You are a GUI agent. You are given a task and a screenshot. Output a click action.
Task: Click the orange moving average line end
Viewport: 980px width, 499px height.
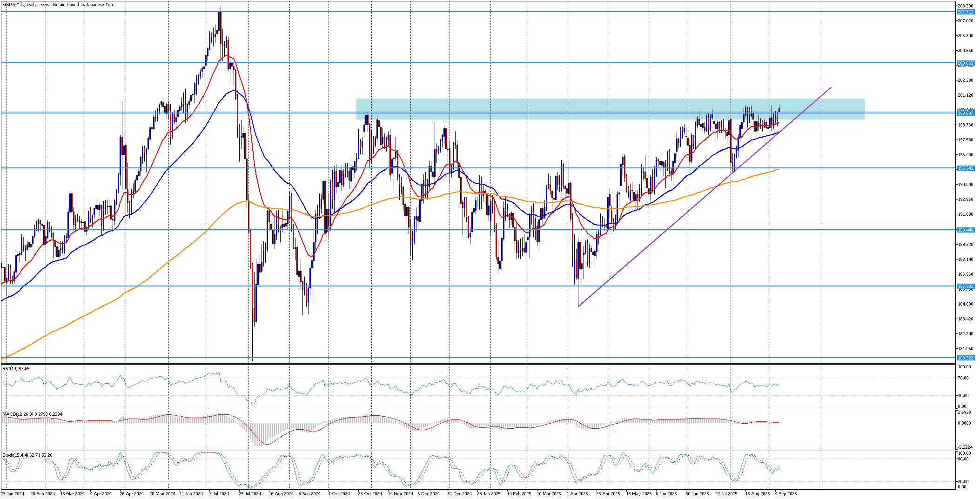[x=778, y=170]
